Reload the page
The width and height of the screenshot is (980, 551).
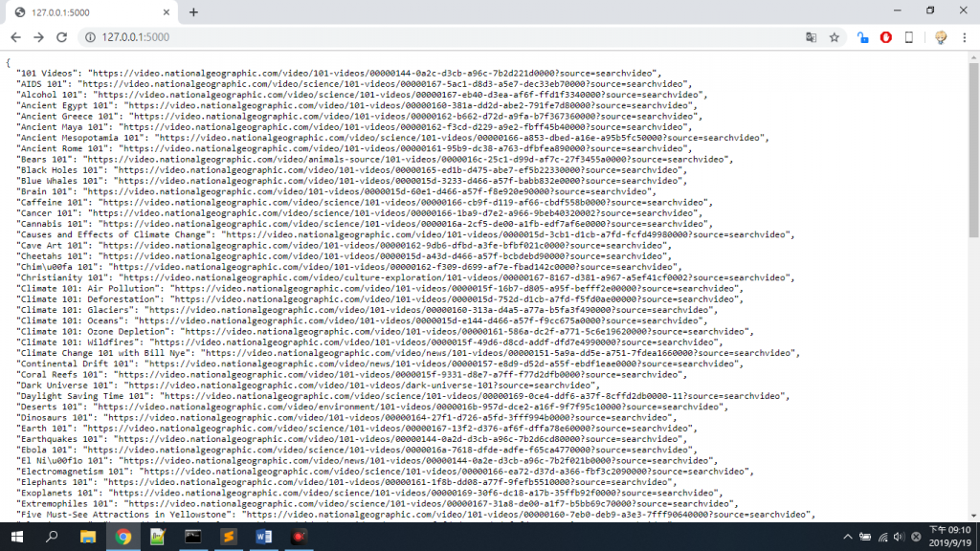pos(61,37)
